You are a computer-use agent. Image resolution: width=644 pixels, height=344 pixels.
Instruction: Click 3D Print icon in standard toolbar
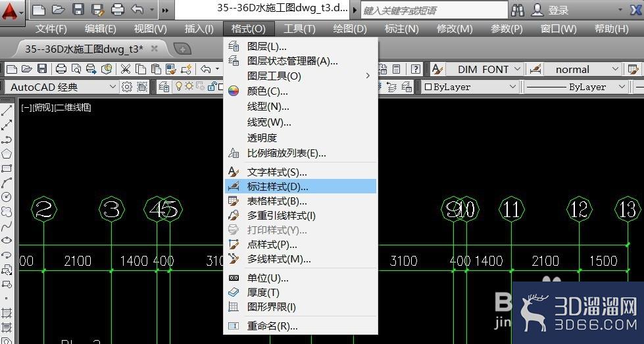(x=107, y=69)
